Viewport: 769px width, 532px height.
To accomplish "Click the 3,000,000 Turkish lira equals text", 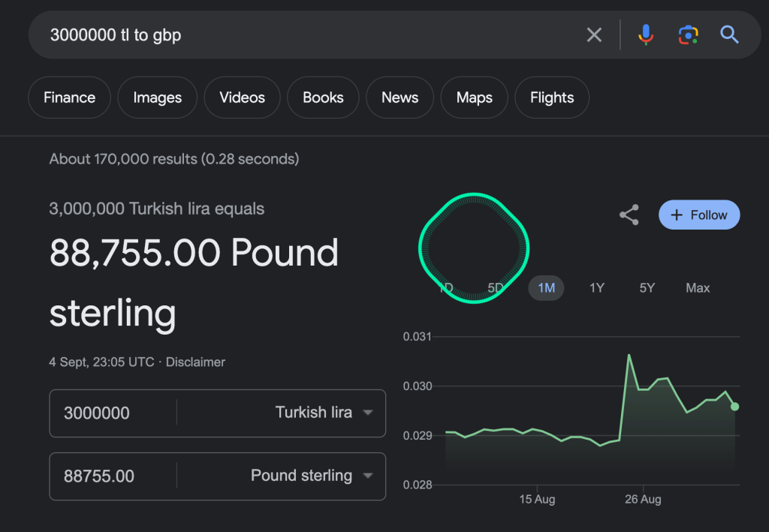I will [x=157, y=209].
